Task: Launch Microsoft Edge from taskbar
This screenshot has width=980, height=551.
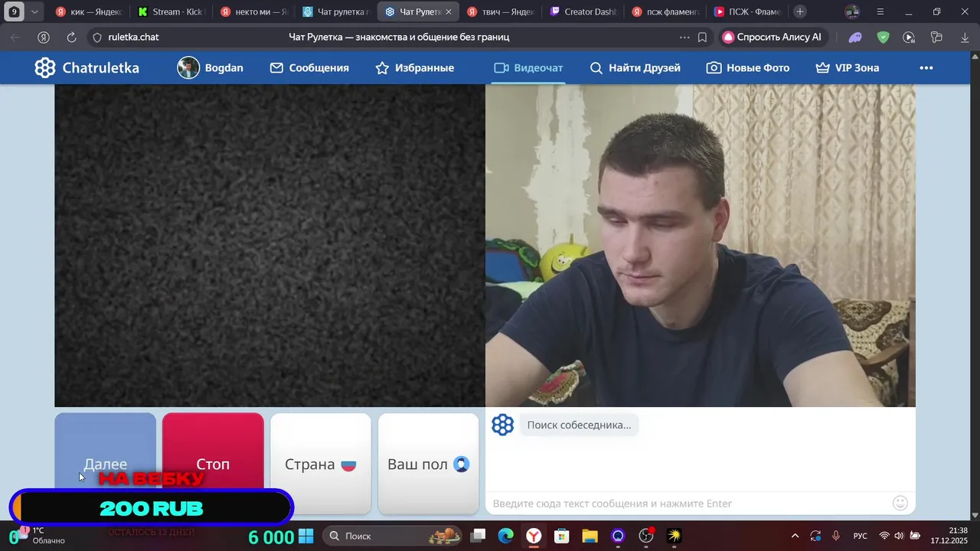Action: click(x=506, y=536)
